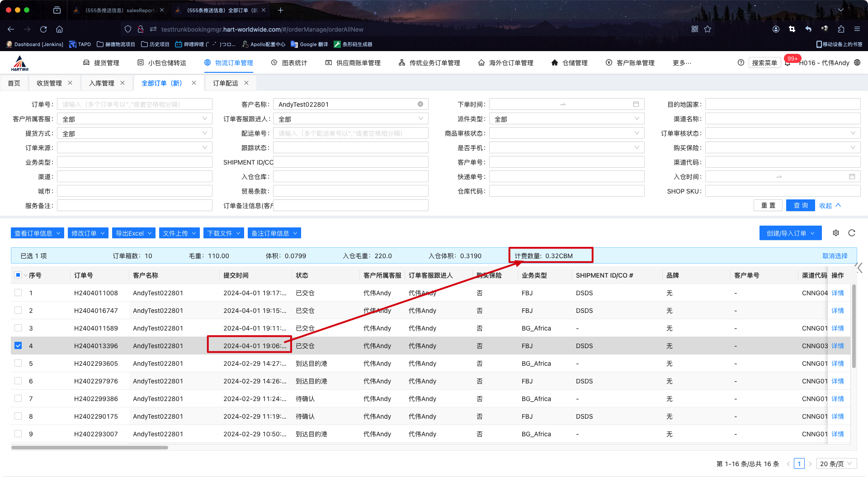This screenshot has height=477, width=868.
Task: Click the table column settings gear icon
Action: coord(836,233)
